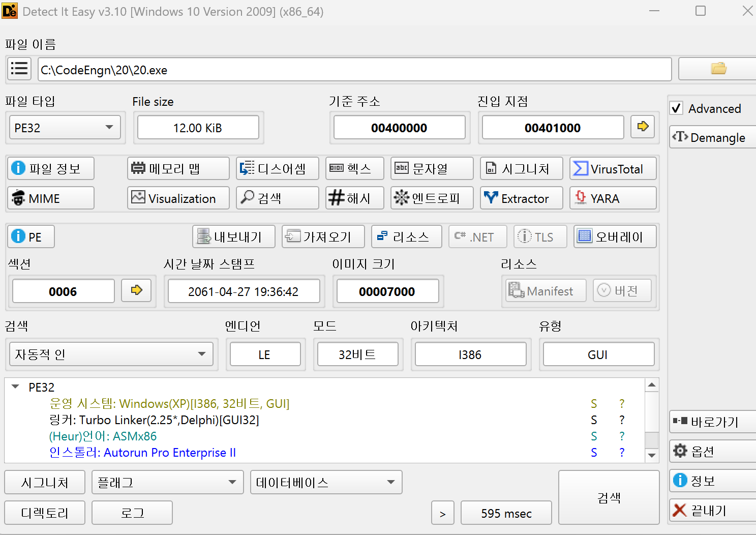Click the 아키텍처 I386 field

click(471, 354)
